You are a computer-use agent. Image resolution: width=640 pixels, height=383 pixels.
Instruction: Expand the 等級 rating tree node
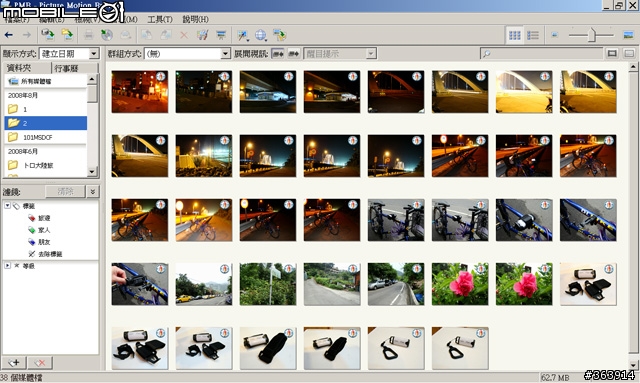pyautogui.click(x=7, y=266)
